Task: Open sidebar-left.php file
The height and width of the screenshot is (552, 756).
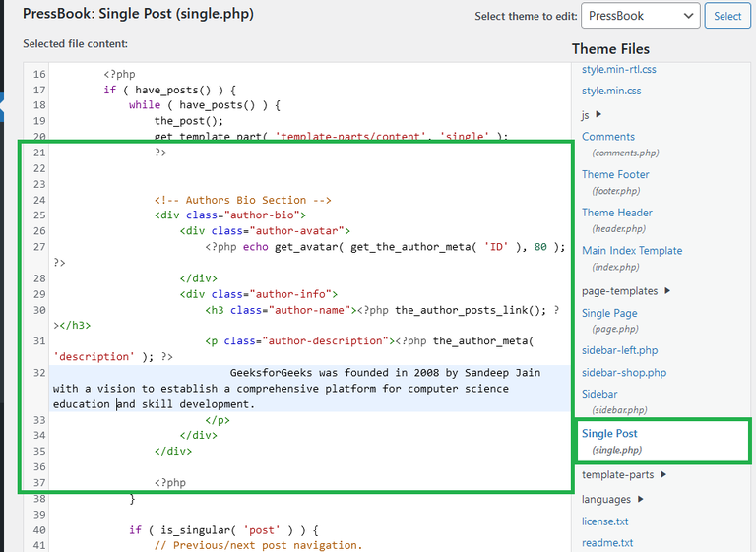Action: (x=619, y=350)
